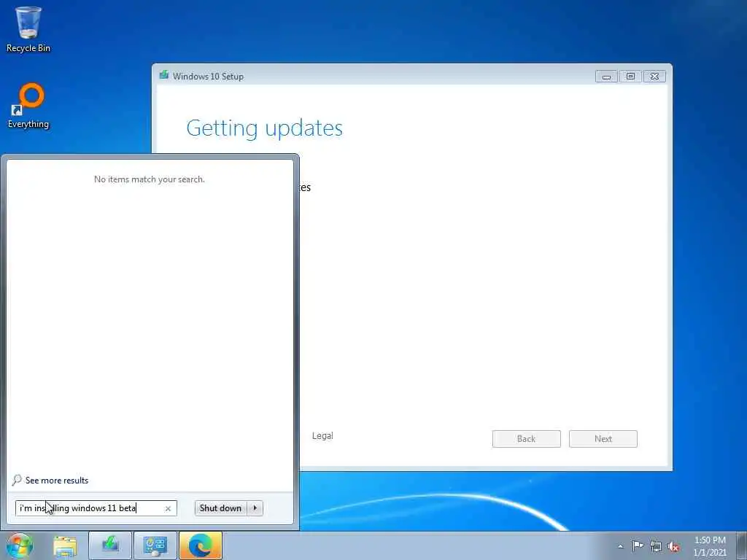Viewport: 747px width, 560px height.
Task: Click the Back button in Setup
Action: [x=527, y=439]
